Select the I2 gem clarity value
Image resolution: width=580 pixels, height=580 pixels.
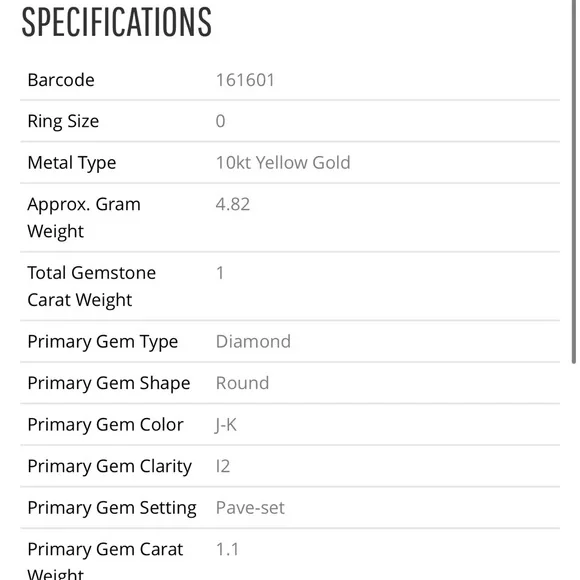point(223,466)
